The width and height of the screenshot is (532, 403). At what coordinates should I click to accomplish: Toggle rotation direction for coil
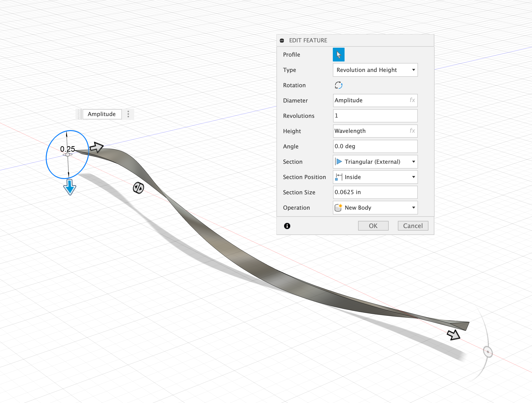tap(339, 85)
